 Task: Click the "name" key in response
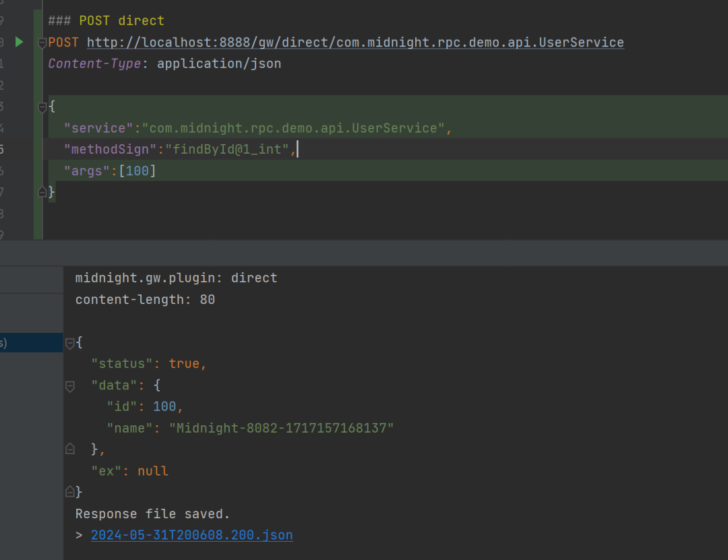(x=129, y=428)
